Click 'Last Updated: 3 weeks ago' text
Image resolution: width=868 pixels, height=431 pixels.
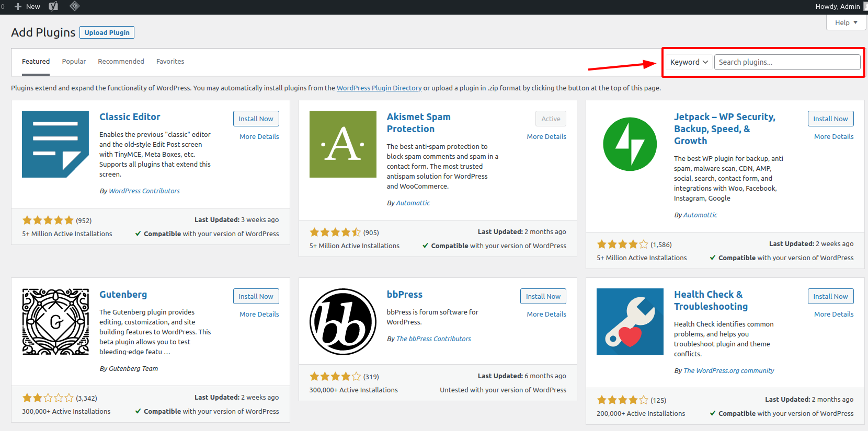pos(237,219)
